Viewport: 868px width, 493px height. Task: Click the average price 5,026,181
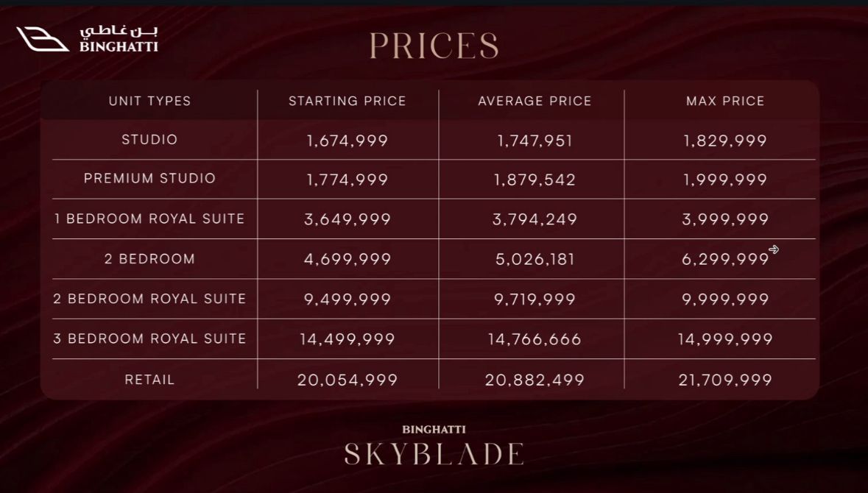pos(535,260)
